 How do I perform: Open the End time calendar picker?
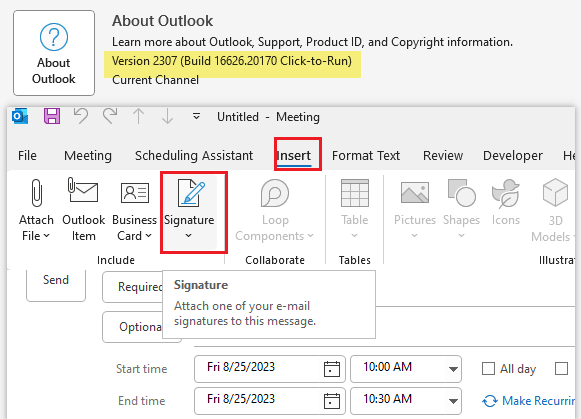[x=332, y=401]
